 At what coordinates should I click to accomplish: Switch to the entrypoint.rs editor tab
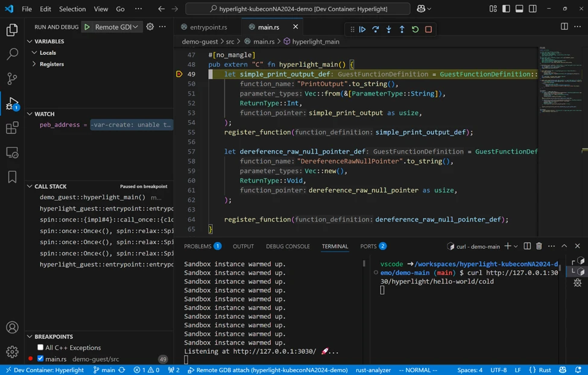209,27
